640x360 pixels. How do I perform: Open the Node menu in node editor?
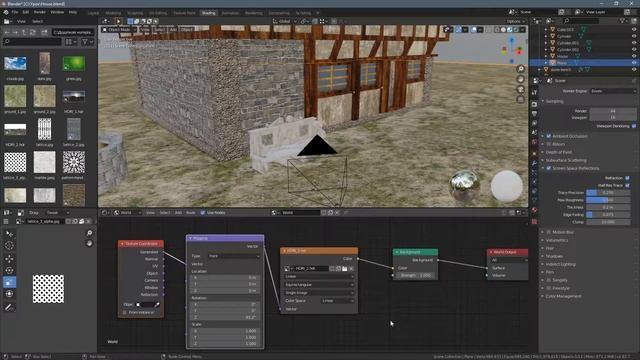click(191, 213)
